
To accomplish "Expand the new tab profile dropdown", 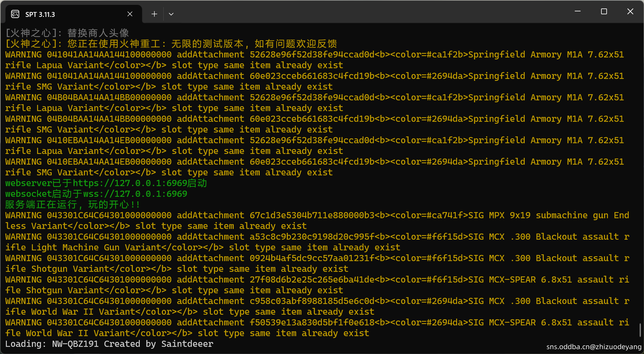I will (x=171, y=14).
